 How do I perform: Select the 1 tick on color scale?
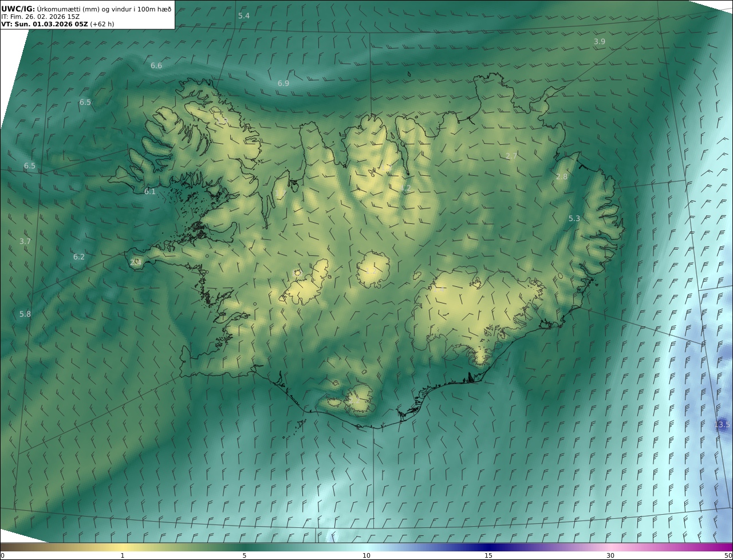pyautogui.click(x=123, y=555)
